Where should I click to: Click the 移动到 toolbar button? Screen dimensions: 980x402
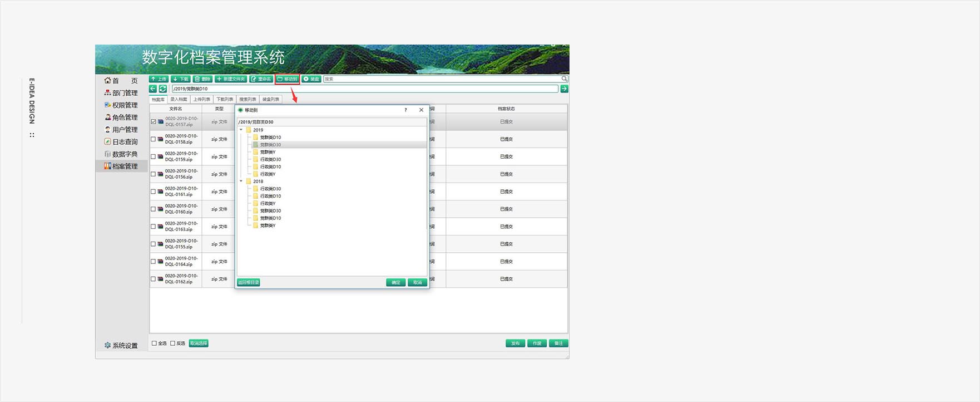288,79
